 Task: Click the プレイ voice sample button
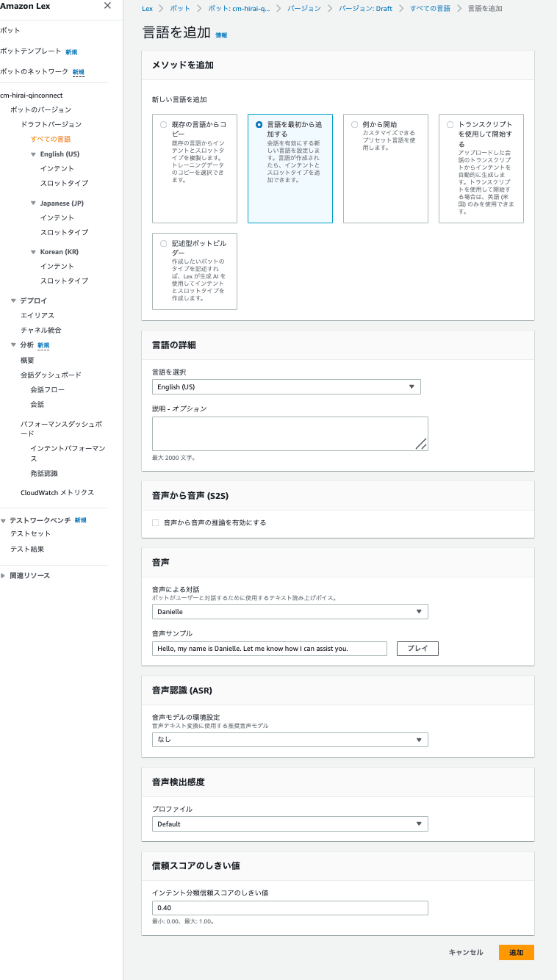(x=417, y=649)
